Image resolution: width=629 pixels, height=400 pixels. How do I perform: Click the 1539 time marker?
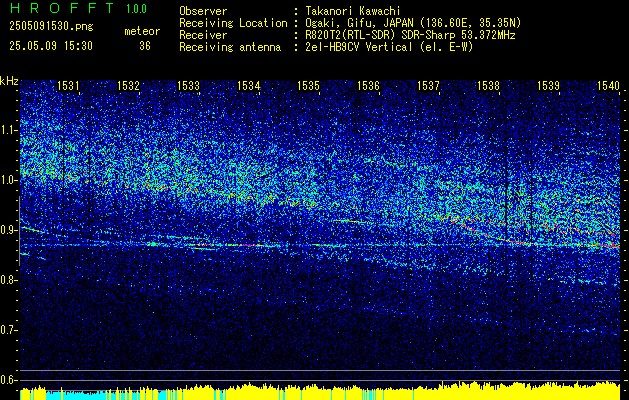[548, 85]
